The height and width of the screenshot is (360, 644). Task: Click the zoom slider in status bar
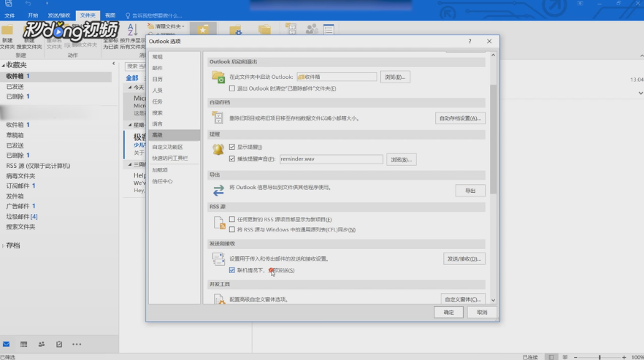click(x=599, y=357)
